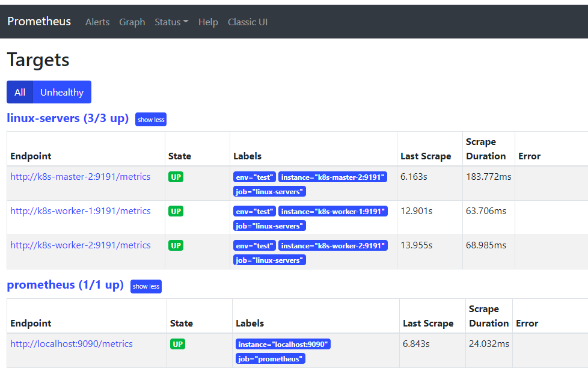The image size is (588, 368).
Task: Click the Prometheus brand logo text
Action: pyautogui.click(x=39, y=22)
